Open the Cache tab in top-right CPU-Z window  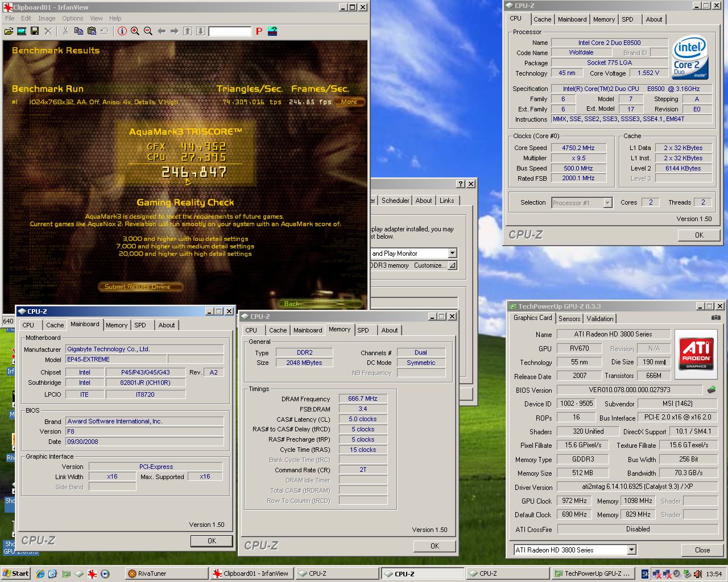[542, 19]
